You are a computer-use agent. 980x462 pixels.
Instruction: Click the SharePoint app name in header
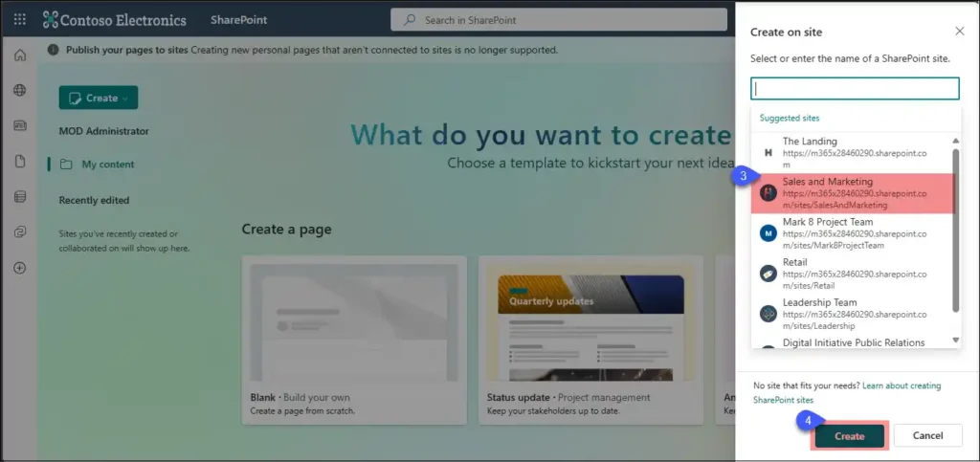[238, 20]
